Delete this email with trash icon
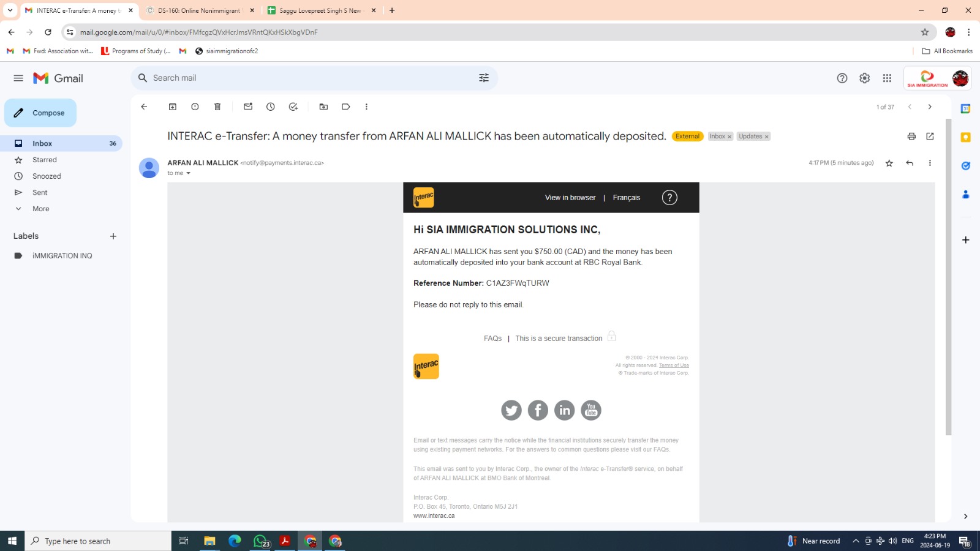This screenshot has width=980, height=551. click(x=217, y=107)
